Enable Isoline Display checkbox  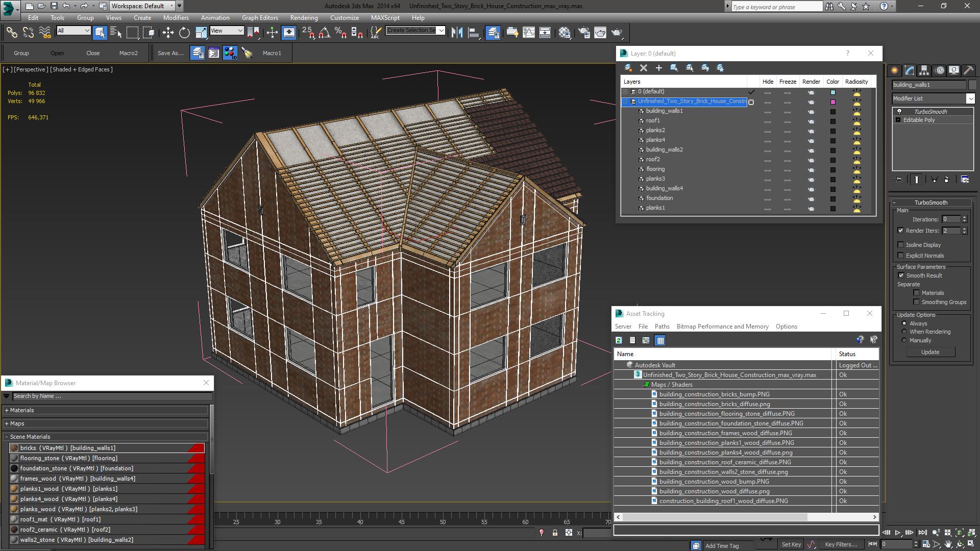(900, 244)
